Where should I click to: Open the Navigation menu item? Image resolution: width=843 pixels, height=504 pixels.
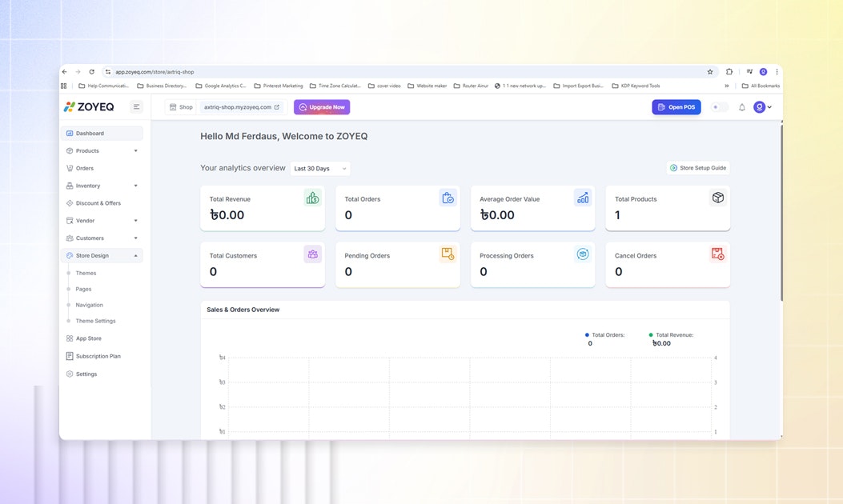coord(89,305)
